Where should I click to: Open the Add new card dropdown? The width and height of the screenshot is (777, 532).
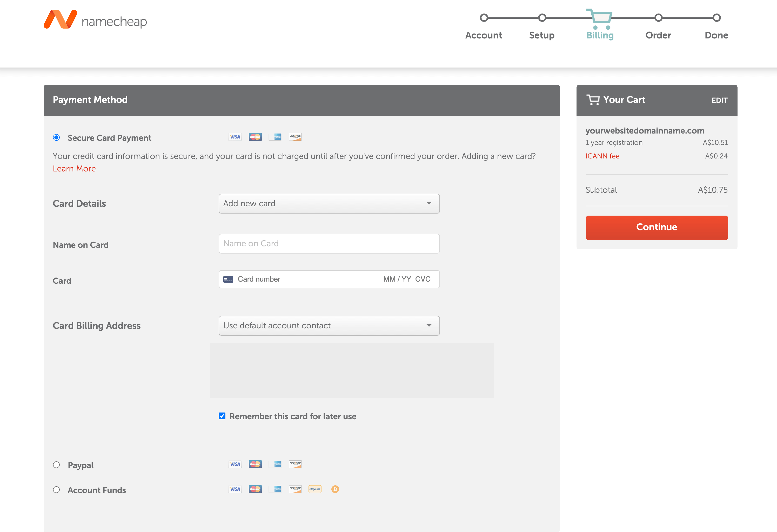click(x=329, y=204)
